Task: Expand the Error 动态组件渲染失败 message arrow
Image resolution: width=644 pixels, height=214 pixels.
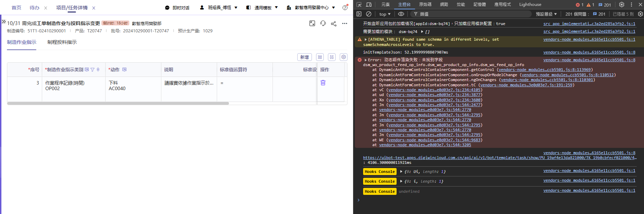Action: coord(366,60)
